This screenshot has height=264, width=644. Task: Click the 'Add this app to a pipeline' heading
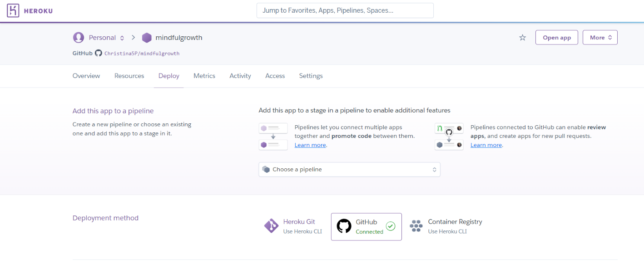click(113, 111)
